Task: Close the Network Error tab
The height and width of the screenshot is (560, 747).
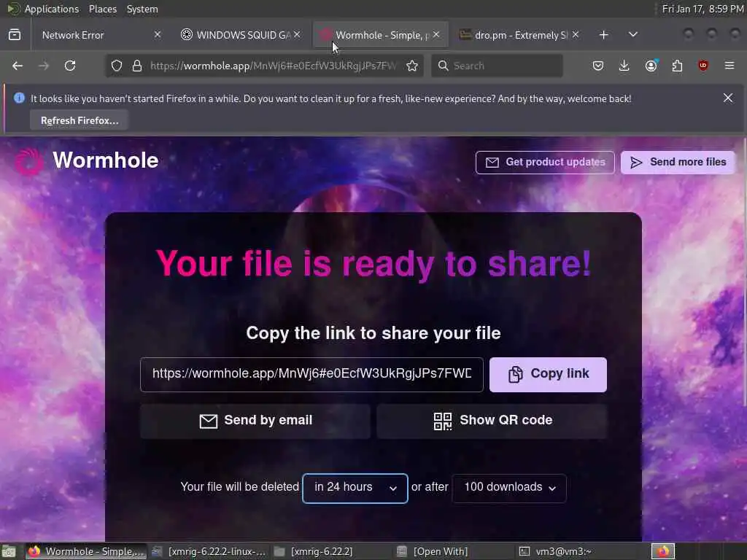Action: pos(158,35)
